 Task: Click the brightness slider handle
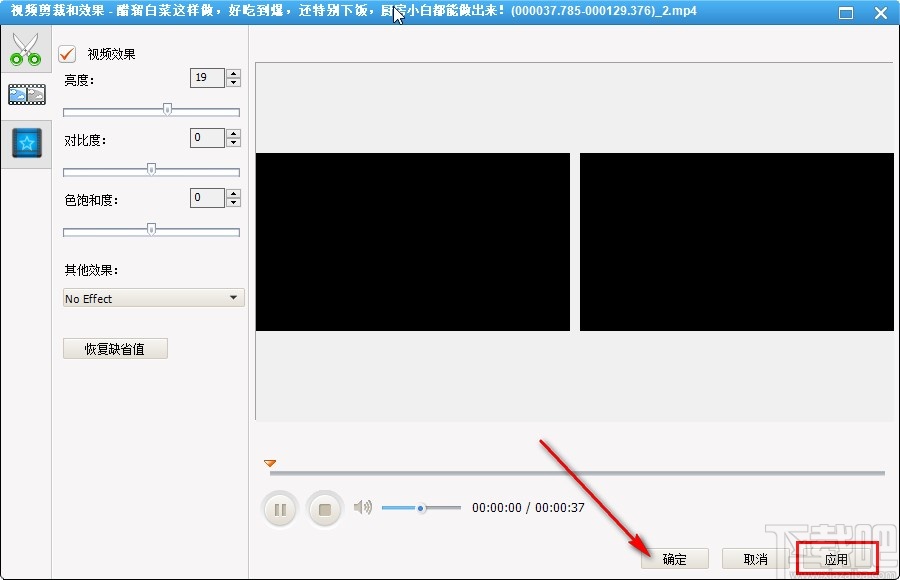pos(167,110)
